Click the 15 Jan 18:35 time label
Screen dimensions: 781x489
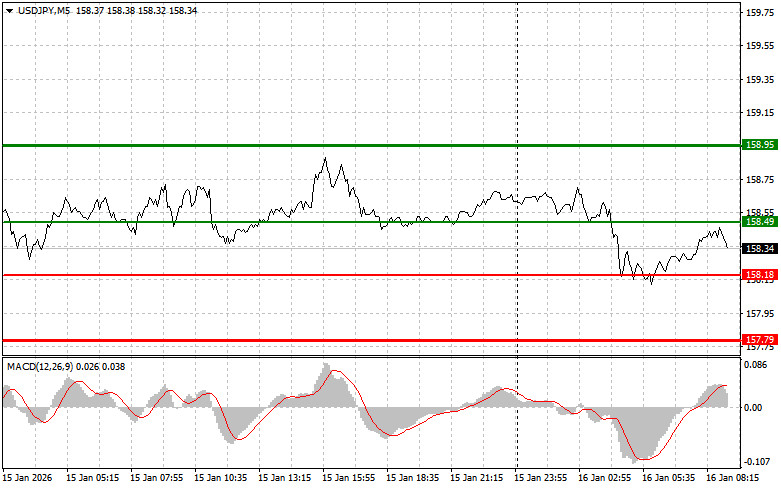click(412, 478)
